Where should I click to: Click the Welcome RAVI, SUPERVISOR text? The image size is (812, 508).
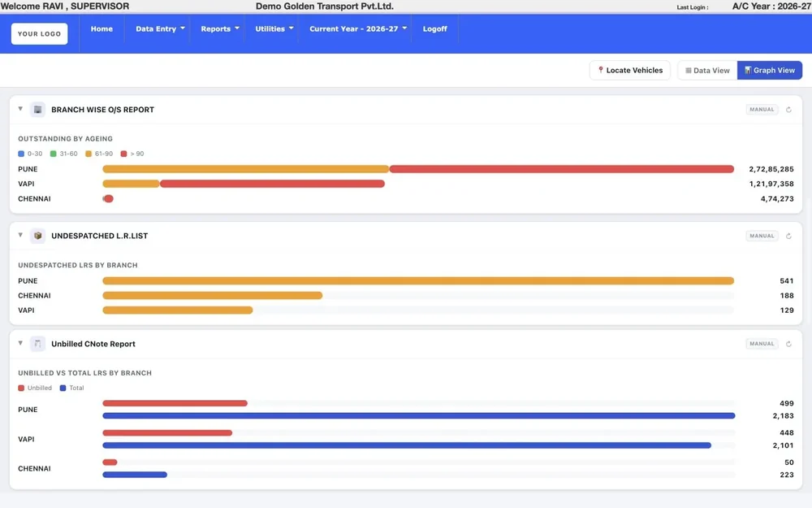click(65, 7)
